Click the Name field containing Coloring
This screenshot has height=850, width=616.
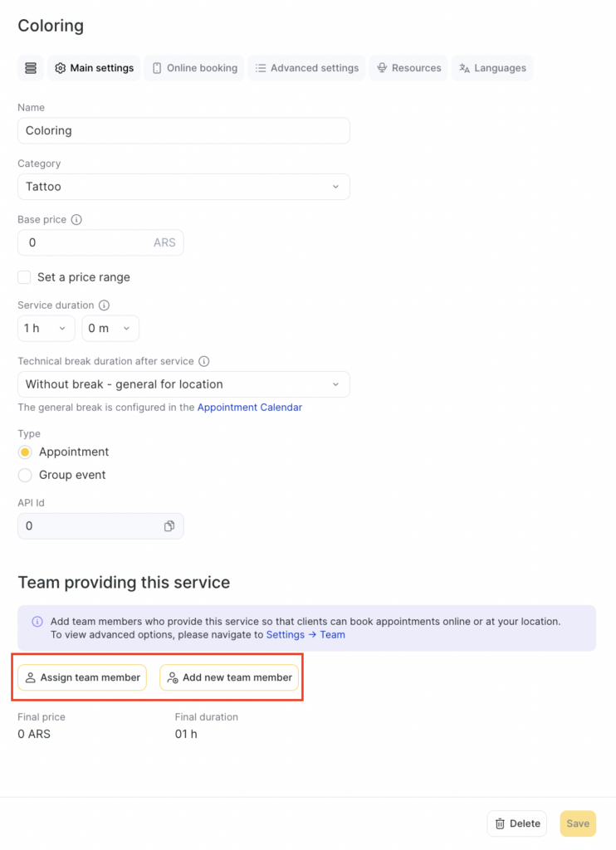183,131
